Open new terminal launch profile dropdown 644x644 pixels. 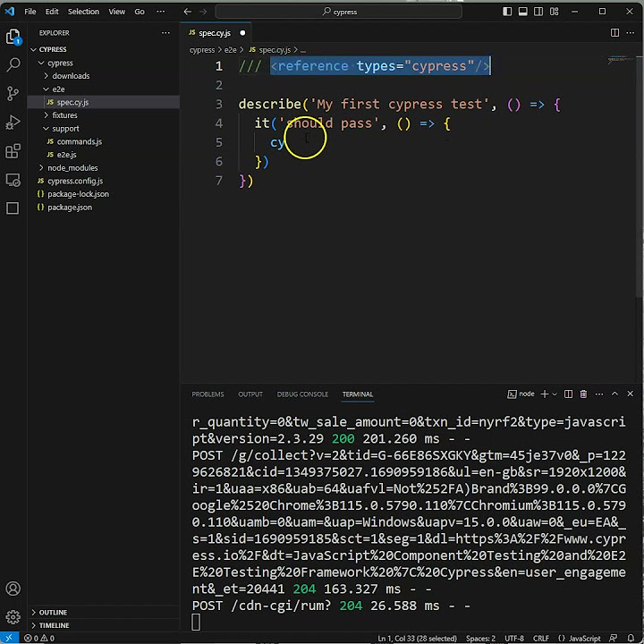555,394
